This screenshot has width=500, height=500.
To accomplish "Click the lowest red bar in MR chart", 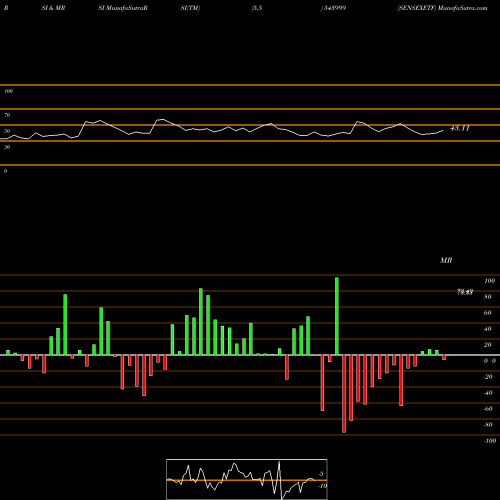I will (344, 394).
